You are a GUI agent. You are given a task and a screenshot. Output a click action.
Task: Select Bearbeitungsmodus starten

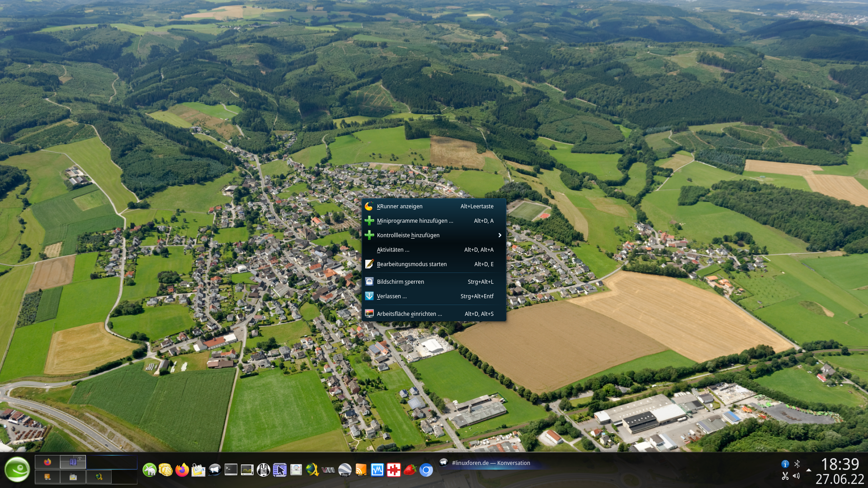(x=434, y=264)
